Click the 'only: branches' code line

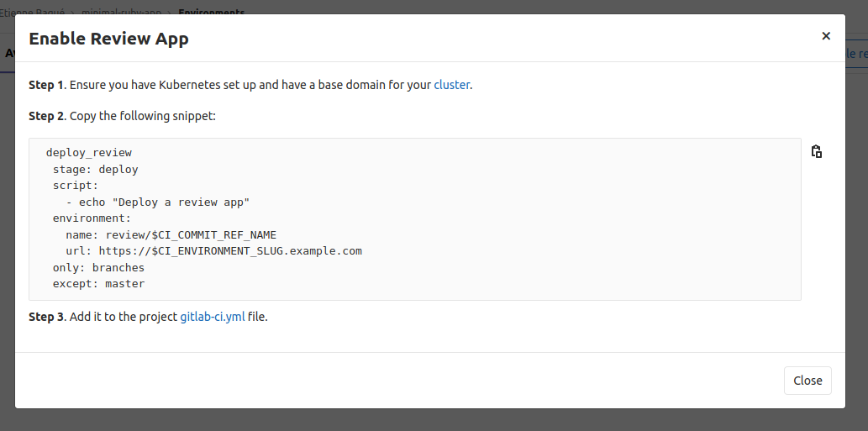(98, 268)
